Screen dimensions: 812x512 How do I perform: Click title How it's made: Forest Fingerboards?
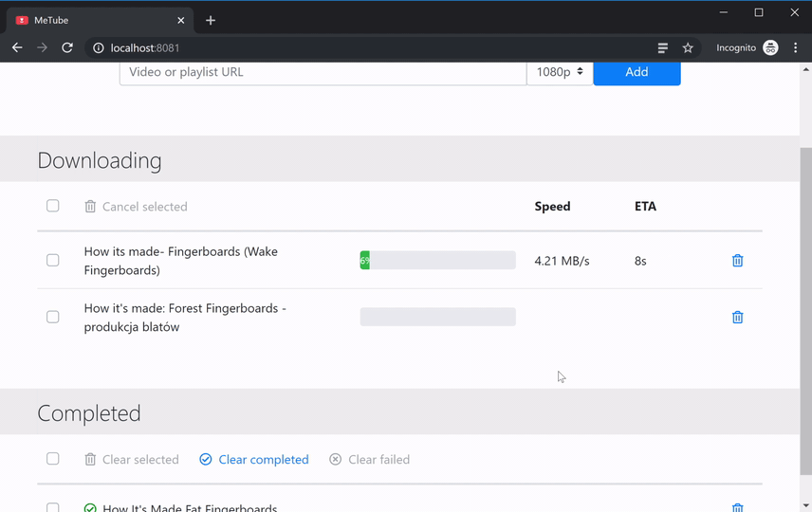pyautogui.click(x=185, y=318)
